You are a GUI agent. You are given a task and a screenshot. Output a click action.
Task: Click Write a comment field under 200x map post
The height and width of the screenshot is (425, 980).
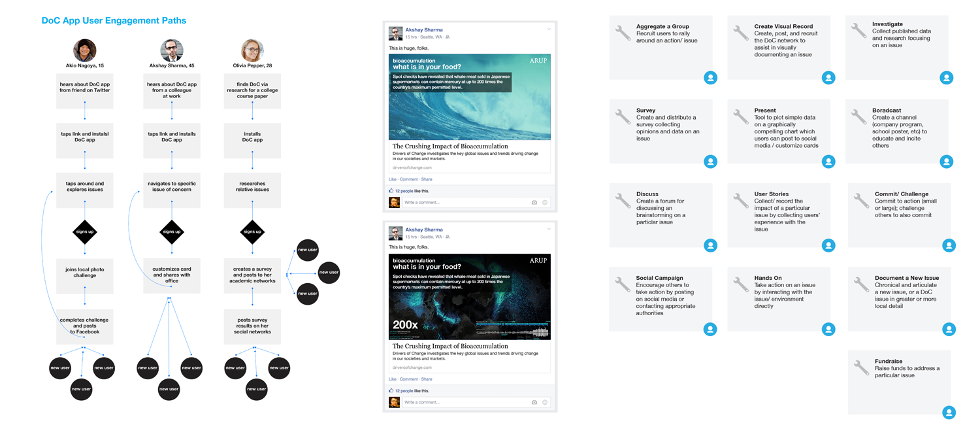click(476, 403)
